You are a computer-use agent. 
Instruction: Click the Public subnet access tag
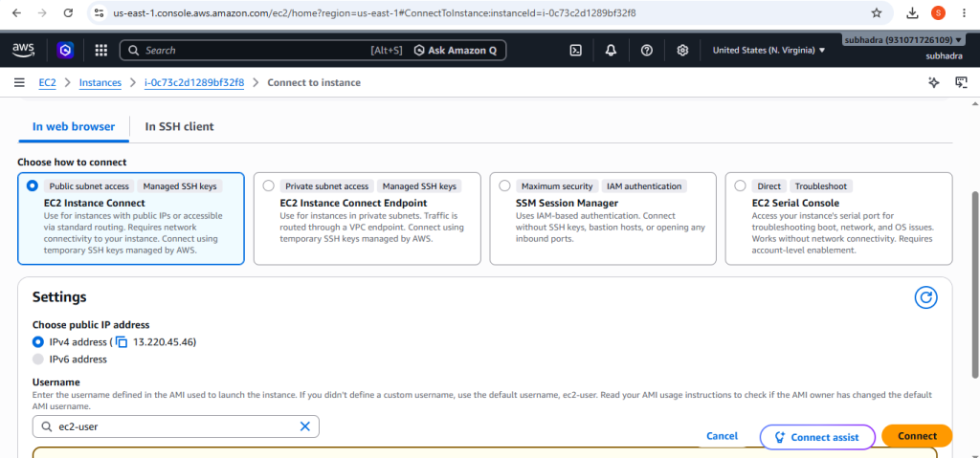[89, 186]
